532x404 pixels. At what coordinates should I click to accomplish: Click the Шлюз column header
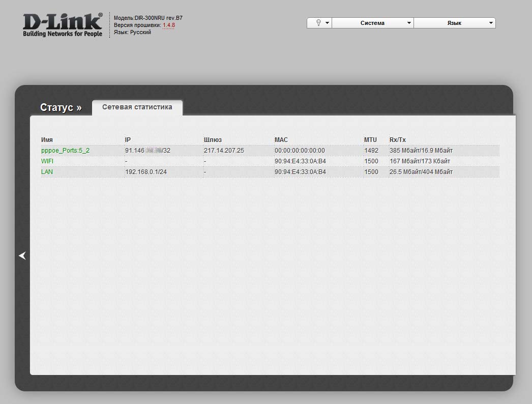pyautogui.click(x=213, y=140)
